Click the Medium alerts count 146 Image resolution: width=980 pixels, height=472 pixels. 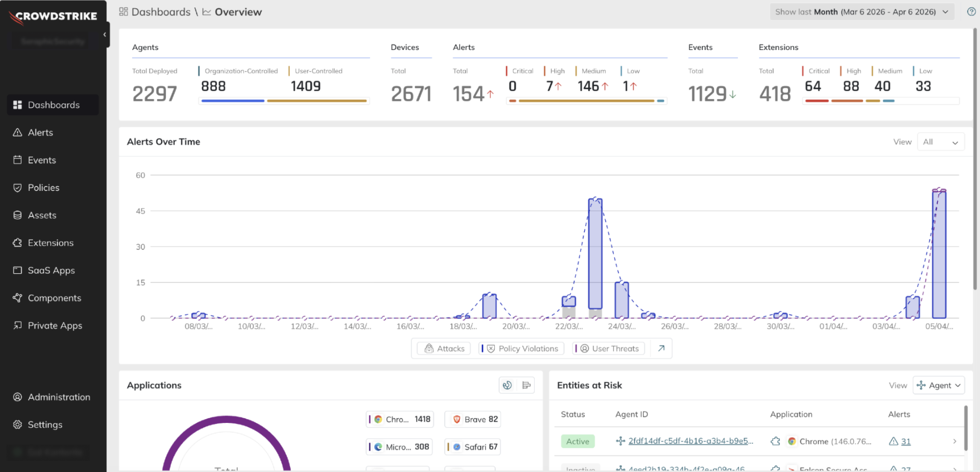(x=588, y=86)
